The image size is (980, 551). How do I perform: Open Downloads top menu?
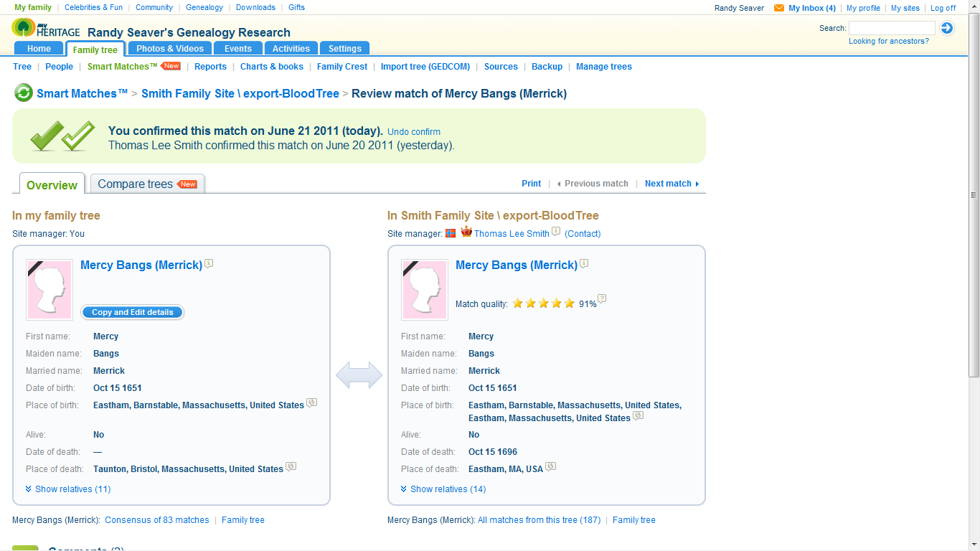click(x=255, y=7)
